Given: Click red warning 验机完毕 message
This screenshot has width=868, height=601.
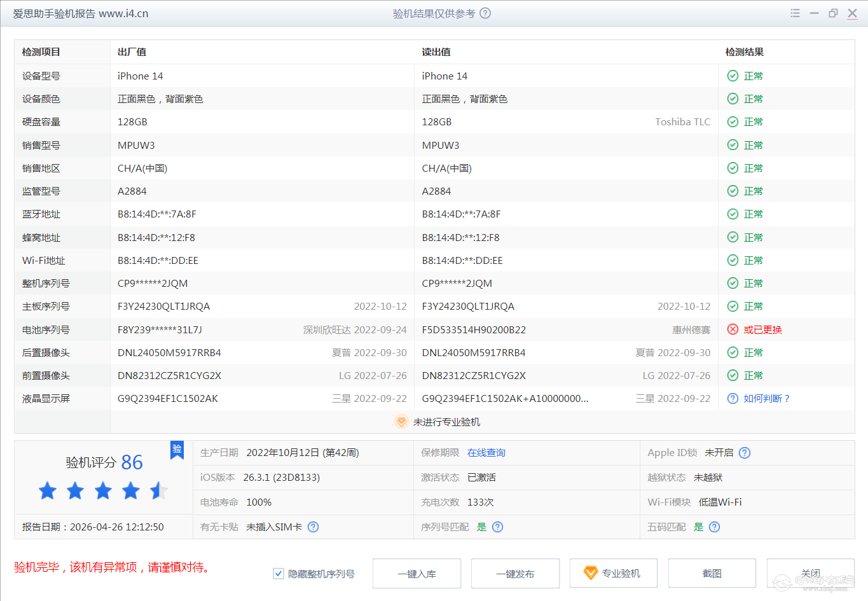Looking at the screenshot, I should coord(112,567).
